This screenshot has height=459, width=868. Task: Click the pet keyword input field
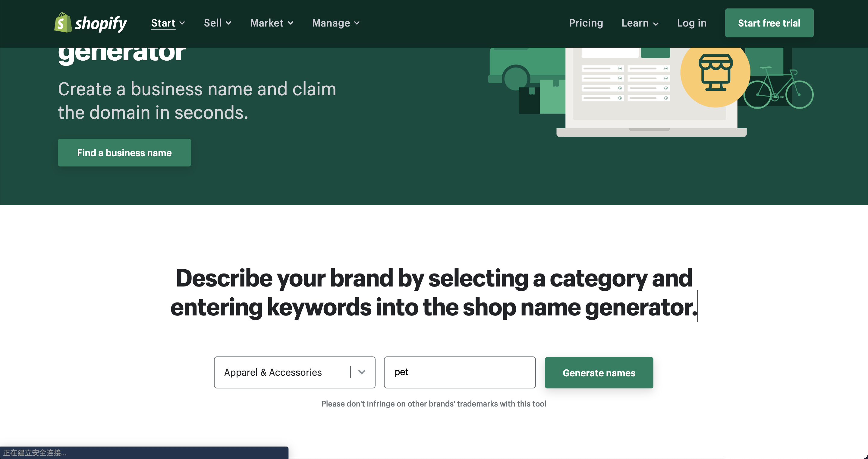pyautogui.click(x=459, y=372)
